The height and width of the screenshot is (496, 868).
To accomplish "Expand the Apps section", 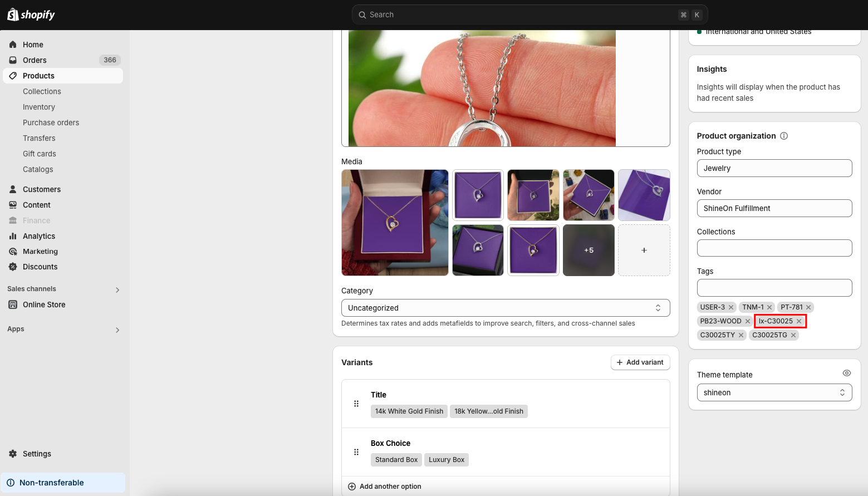I will 117,330.
